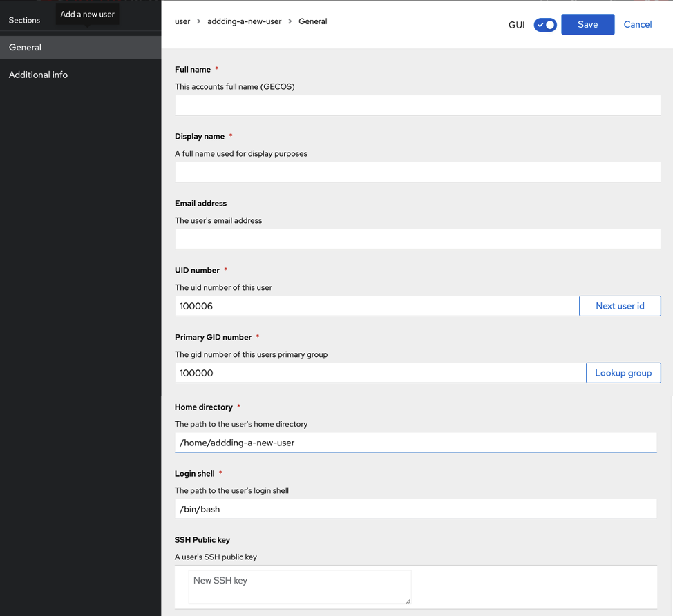673x616 pixels.
Task: Toggle the GUI switch off
Action: 545,25
